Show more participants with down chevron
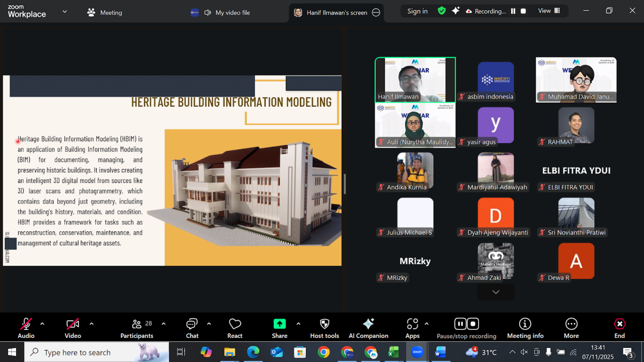This screenshot has height=362, width=644. click(x=496, y=292)
